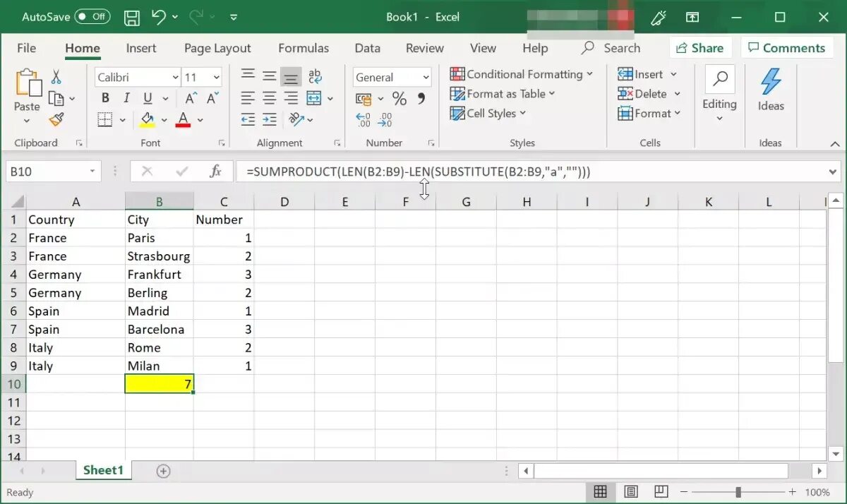Open the font name Calibri dropdown

(175, 78)
